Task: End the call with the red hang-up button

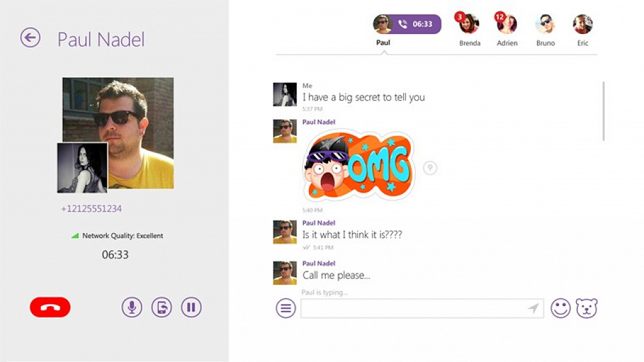Action: pyautogui.click(x=50, y=307)
